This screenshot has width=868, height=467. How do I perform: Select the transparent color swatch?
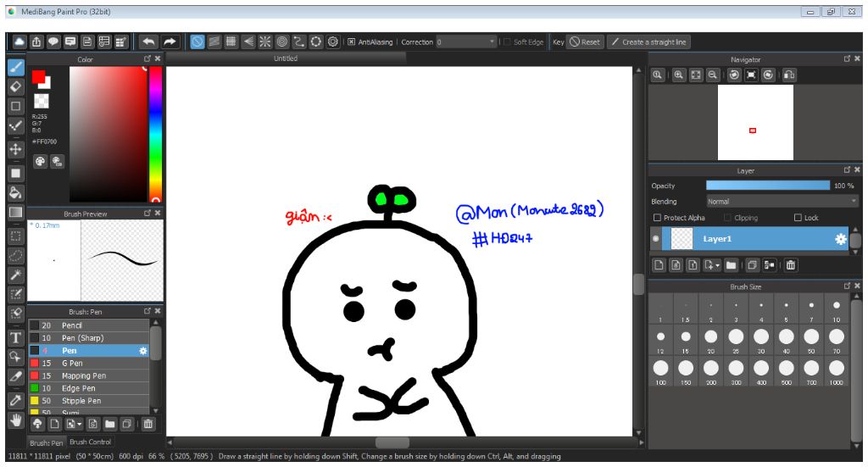[x=41, y=101]
